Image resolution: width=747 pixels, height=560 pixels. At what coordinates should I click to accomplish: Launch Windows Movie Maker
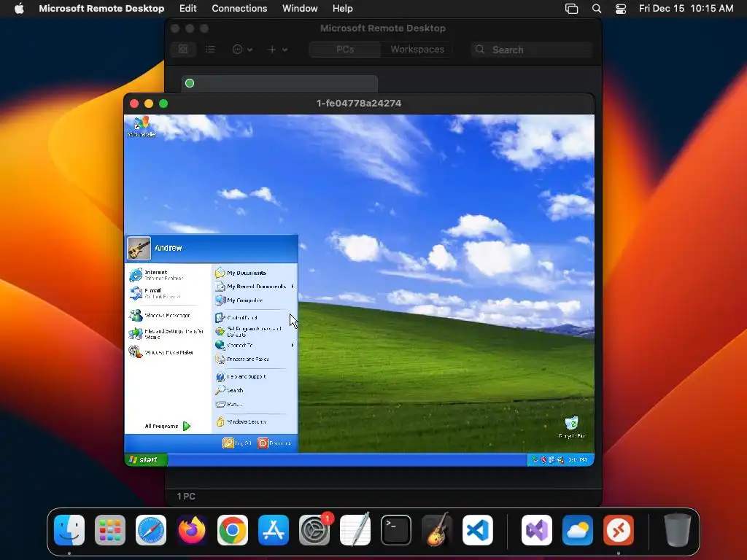tap(161, 352)
